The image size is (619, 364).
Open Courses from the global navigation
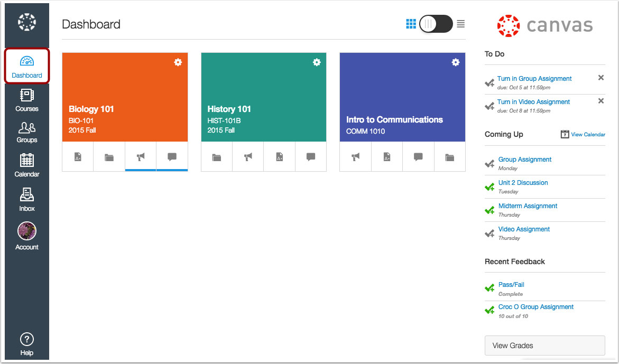[26, 100]
